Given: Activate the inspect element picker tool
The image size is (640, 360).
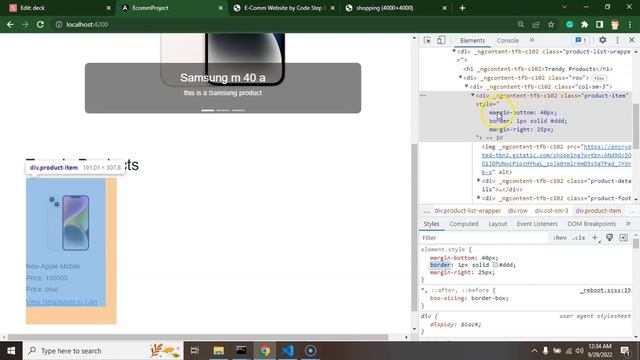Looking at the screenshot, I should (x=427, y=40).
